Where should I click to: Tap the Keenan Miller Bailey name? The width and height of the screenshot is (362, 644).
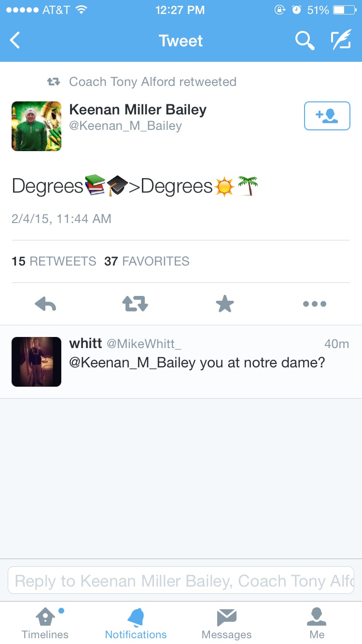138,110
